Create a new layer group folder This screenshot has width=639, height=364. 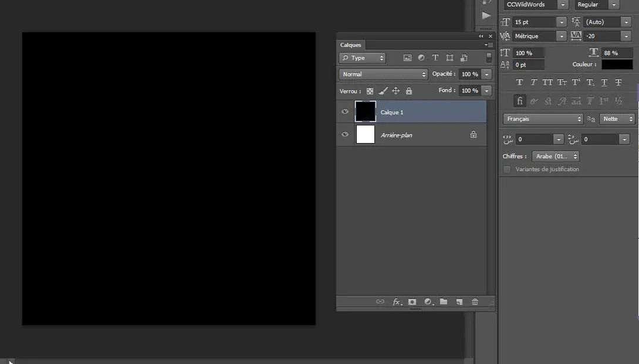pos(444,302)
